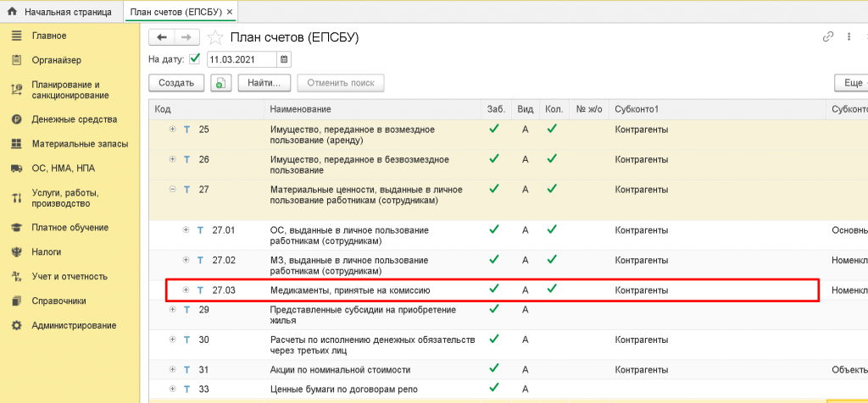Viewport: 868px width, 403px height.
Task: Click the back navigation arrow button
Action: point(161,37)
